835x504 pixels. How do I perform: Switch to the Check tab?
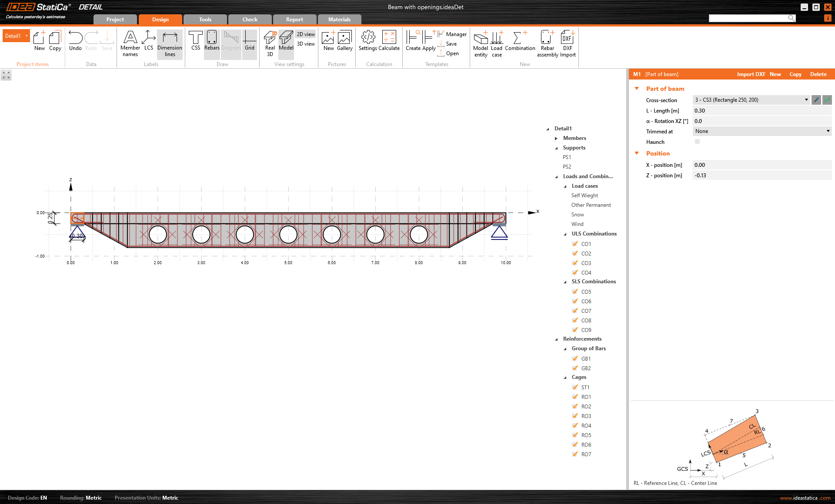click(250, 20)
